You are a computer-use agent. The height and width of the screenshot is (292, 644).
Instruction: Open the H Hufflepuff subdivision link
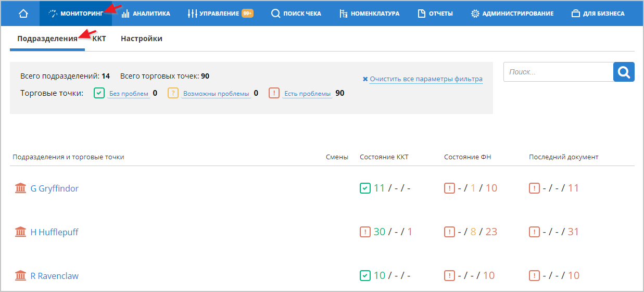(54, 232)
